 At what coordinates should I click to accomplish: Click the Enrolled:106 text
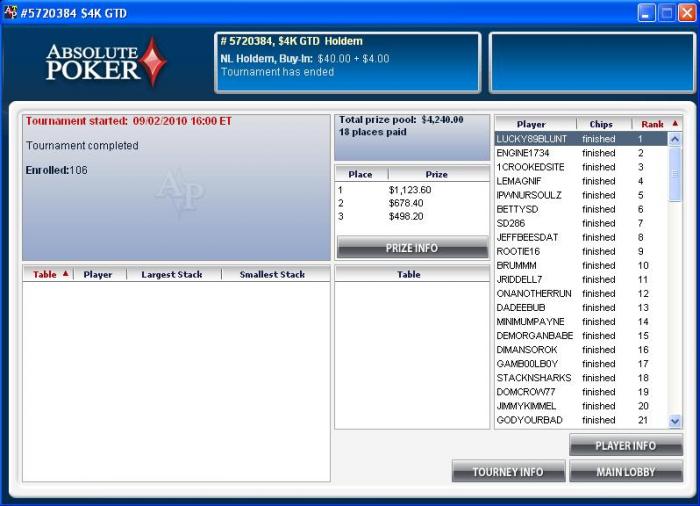(57, 170)
